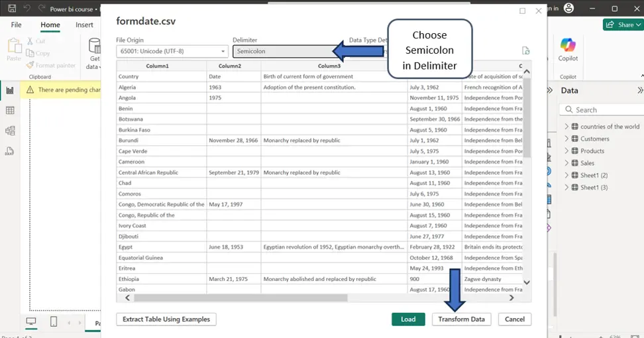Click the collapse Data pane double chevron
The height and width of the screenshot is (338, 644).
pyautogui.click(x=640, y=90)
